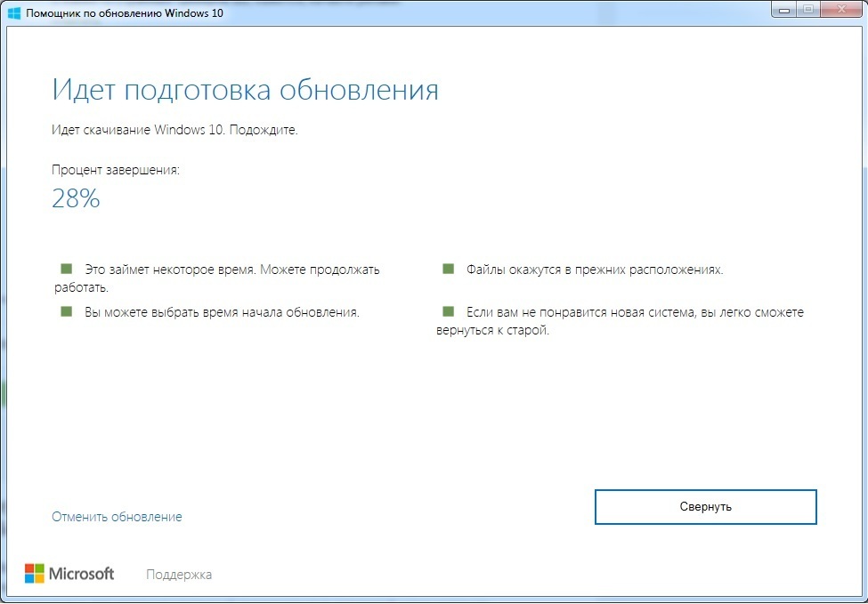Open the "Поддержка" link
The width and height of the screenshot is (868, 604).
pos(179,575)
